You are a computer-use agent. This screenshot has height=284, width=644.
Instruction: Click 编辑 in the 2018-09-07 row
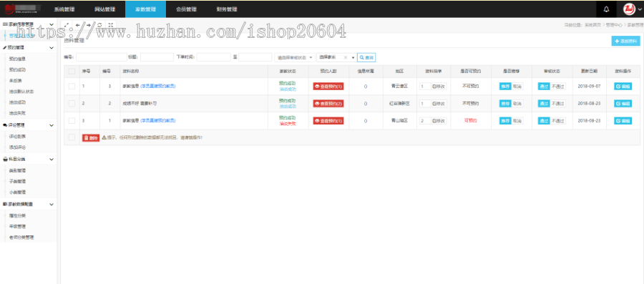[x=623, y=86]
